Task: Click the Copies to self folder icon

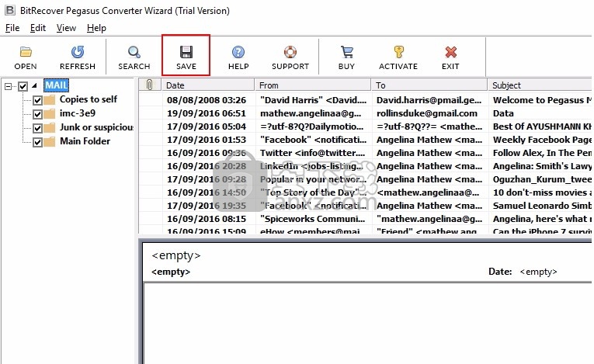Action: click(49, 100)
